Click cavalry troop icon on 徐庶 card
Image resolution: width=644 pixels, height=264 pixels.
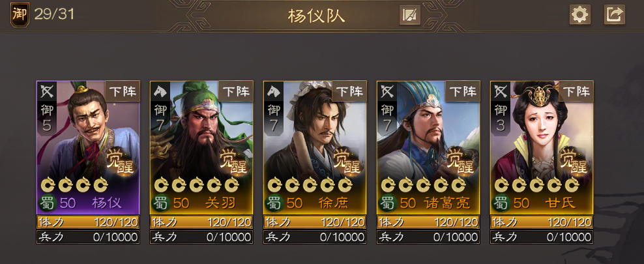(x=274, y=92)
